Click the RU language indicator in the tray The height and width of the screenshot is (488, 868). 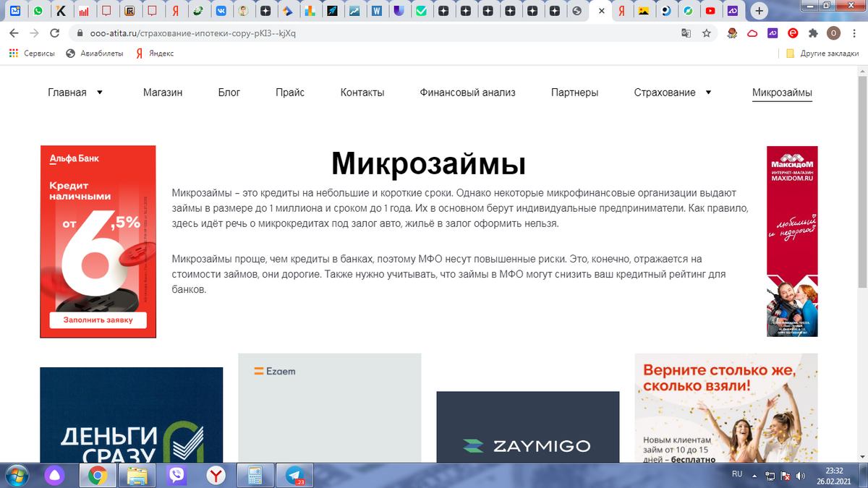737,474
